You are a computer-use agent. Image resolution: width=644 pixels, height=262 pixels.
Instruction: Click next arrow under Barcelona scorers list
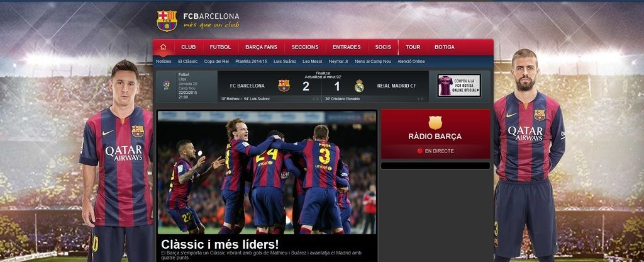point(318,99)
